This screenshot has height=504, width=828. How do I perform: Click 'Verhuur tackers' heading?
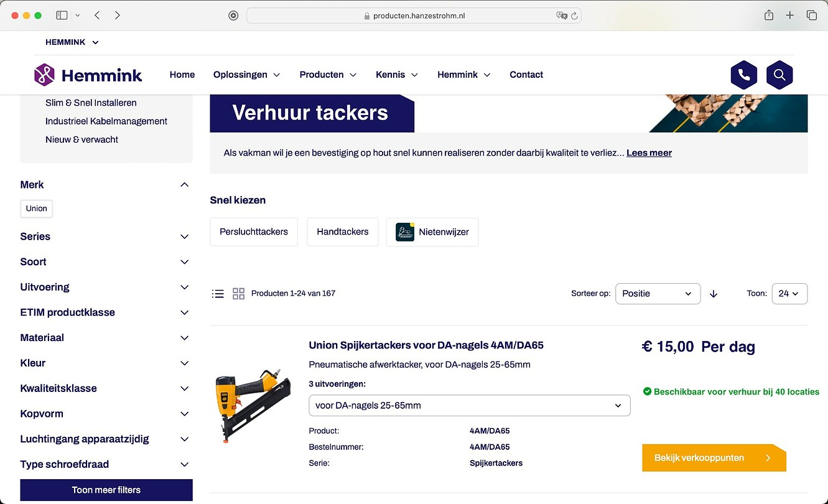pos(310,113)
